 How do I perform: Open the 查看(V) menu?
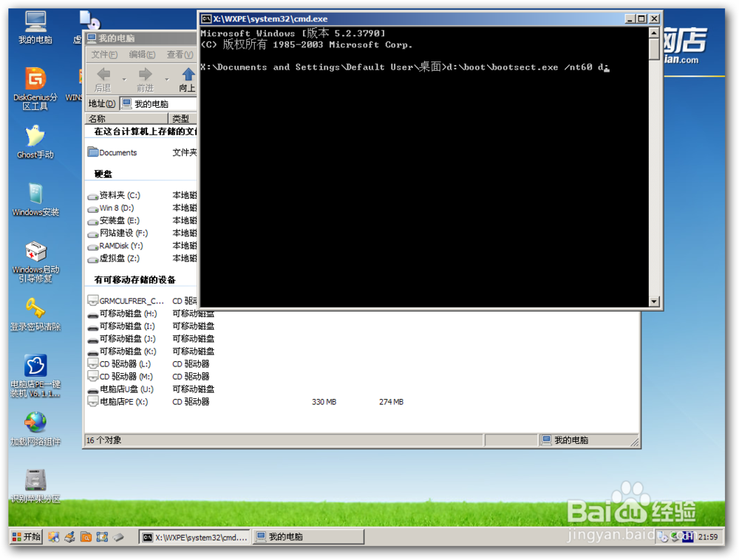tap(180, 55)
